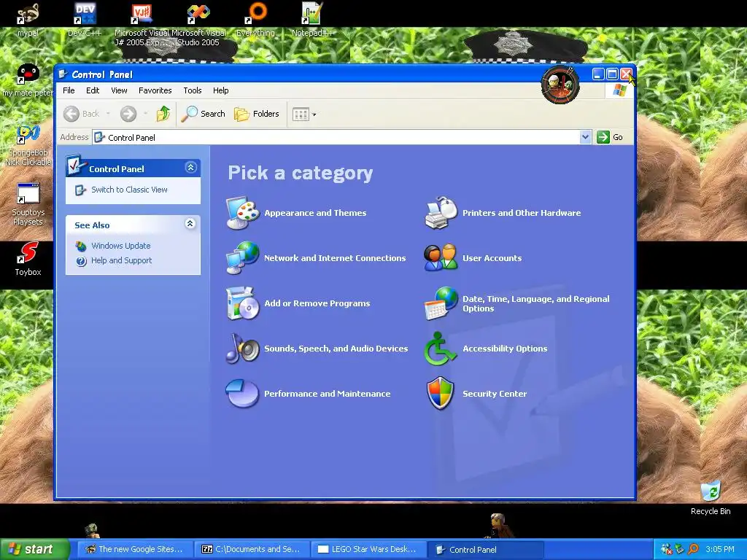
Task: Open Date, Time, Language globe icon
Action: coord(441,303)
